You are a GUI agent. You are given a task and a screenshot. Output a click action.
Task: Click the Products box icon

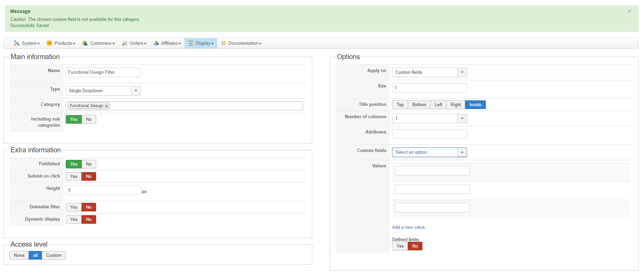49,43
